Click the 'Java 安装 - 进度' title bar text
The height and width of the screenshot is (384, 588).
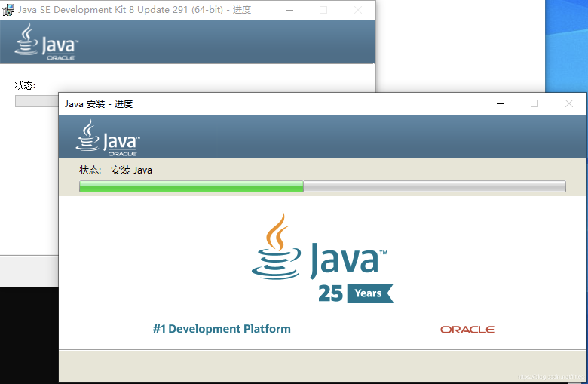[99, 104]
